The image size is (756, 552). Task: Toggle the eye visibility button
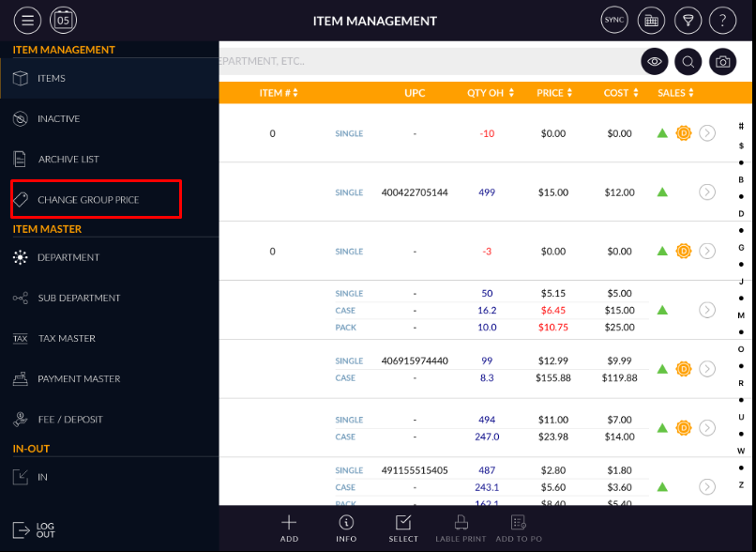655,62
